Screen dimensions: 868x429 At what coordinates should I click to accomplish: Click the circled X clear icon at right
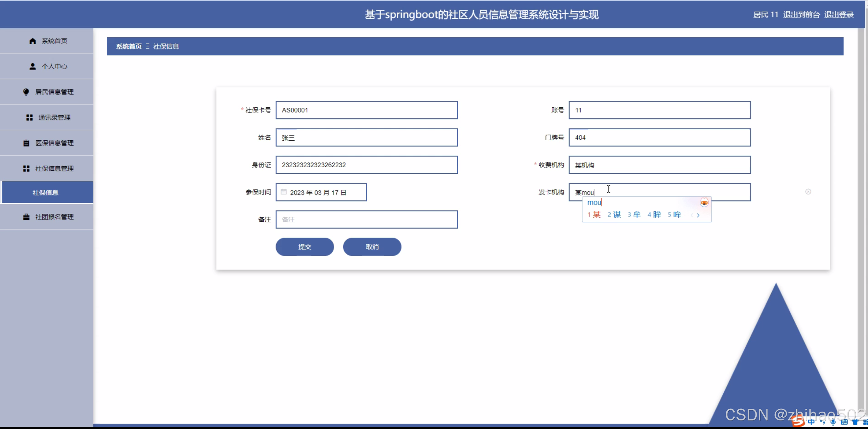click(808, 192)
